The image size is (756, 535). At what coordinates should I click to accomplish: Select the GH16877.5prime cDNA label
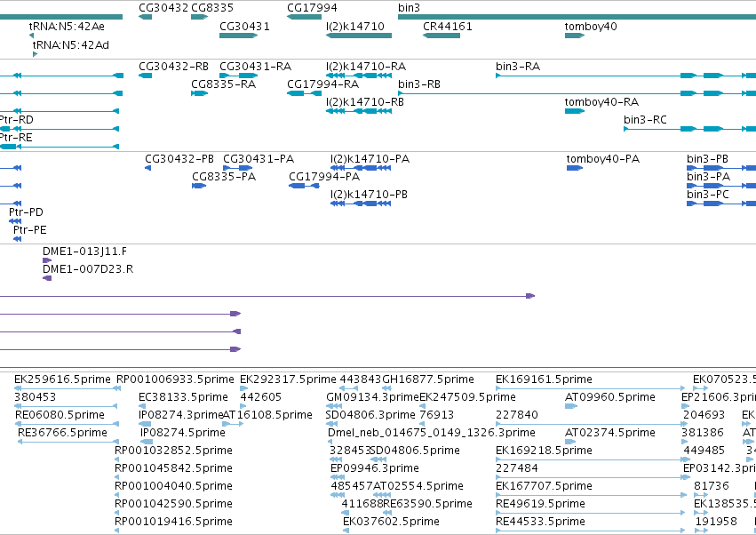tap(428, 379)
